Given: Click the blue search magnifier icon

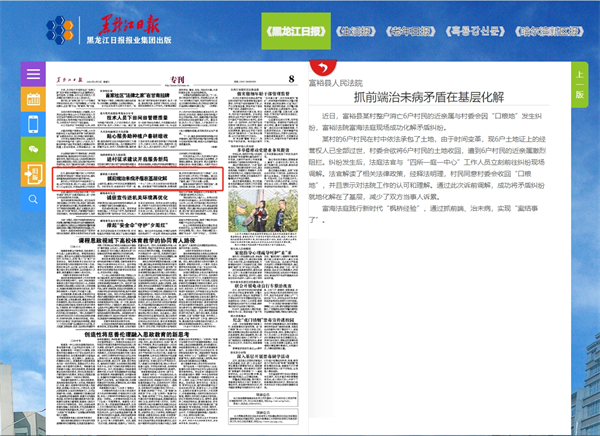Looking at the screenshot, I should [x=34, y=200].
